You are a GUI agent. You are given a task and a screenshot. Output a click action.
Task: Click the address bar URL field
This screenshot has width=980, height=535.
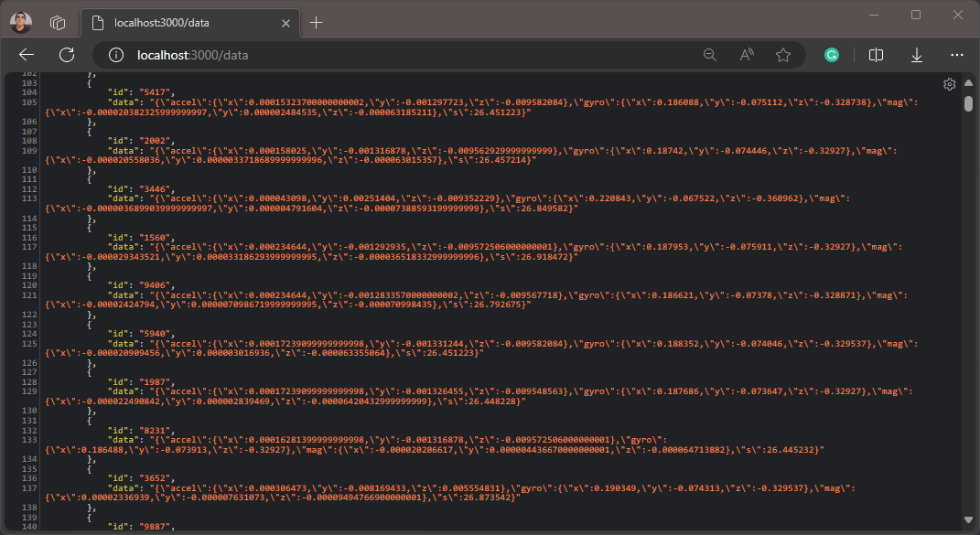point(366,55)
